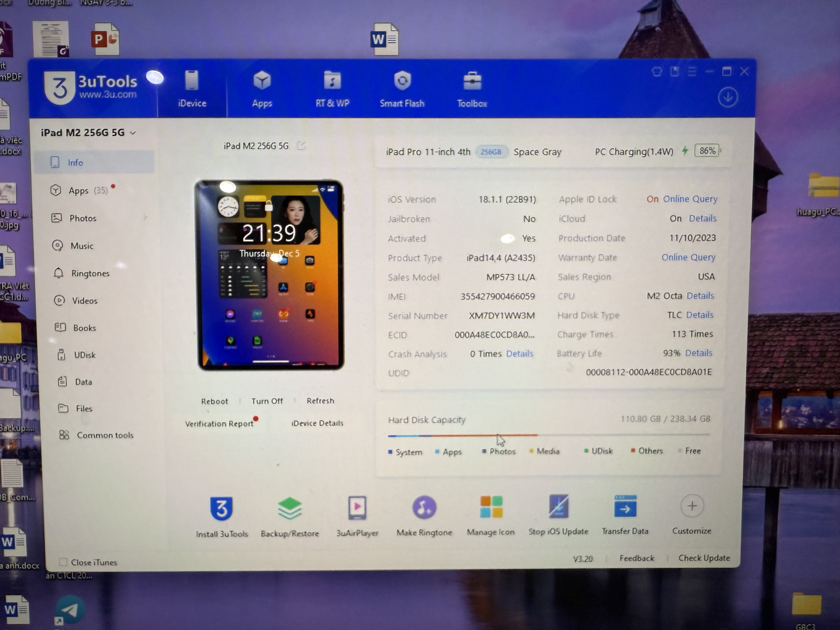The image size is (840, 630).
Task: Open Crash Analysis Details link
Action: [520, 354]
